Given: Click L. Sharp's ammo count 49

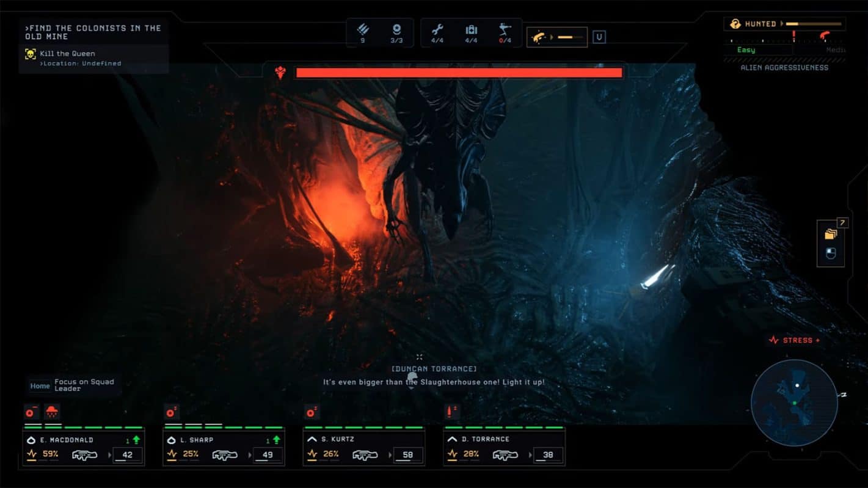Looking at the screenshot, I should click(268, 455).
